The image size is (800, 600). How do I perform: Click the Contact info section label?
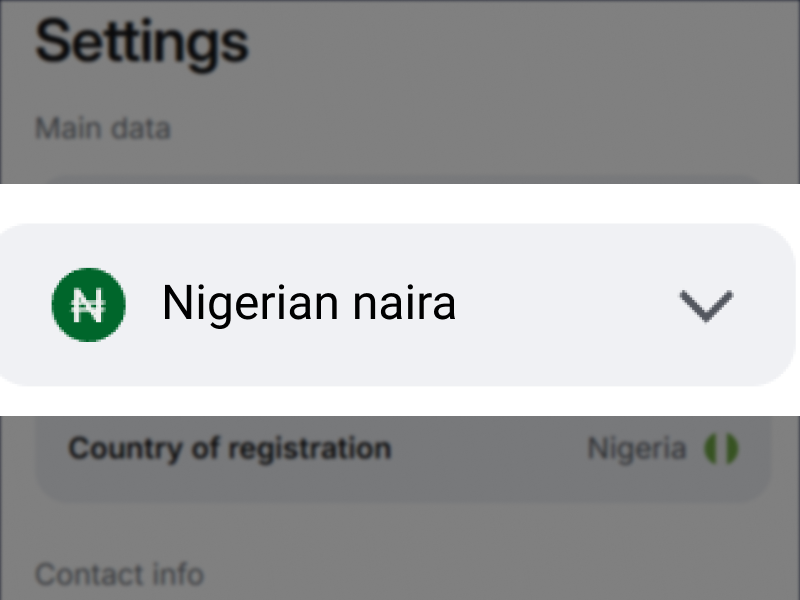click(x=119, y=575)
